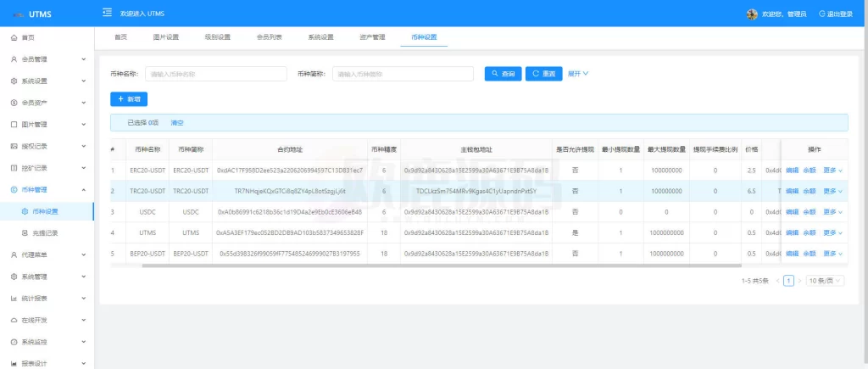Go to the next page with right arrow
The width and height of the screenshot is (868, 369).
click(799, 281)
